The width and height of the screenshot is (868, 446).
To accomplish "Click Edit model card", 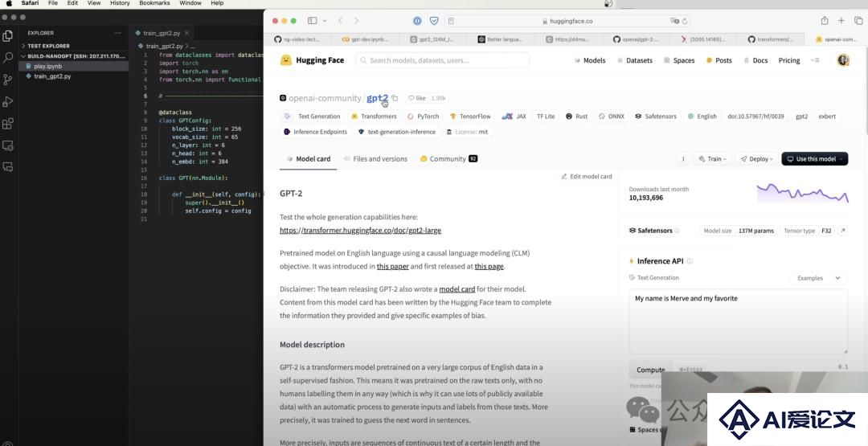I will pos(586,177).
